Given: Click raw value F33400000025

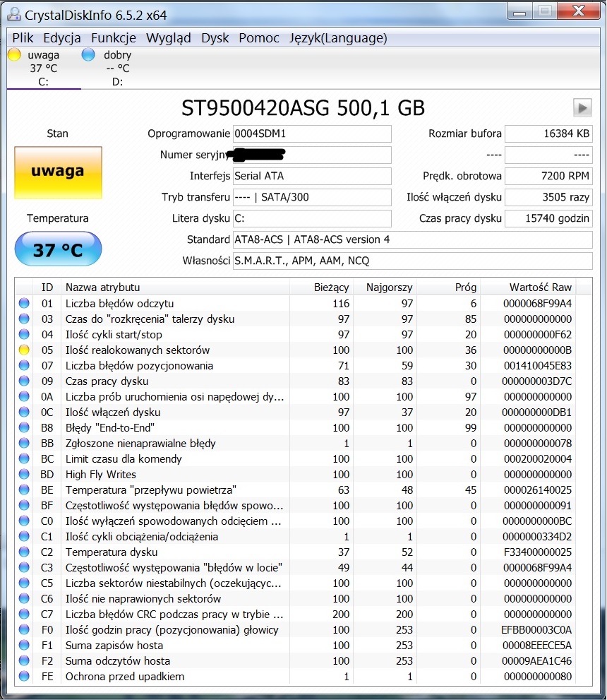Looking at the screenshot, I should click(537, 552).
